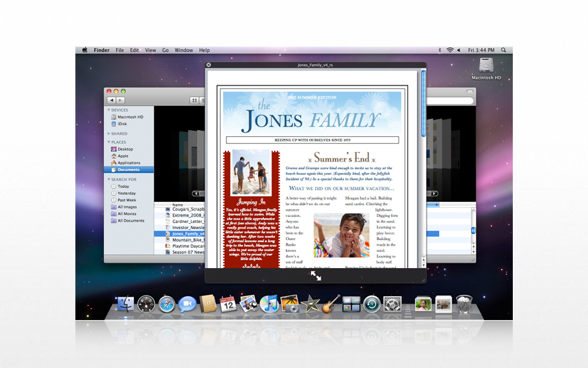Expand the SHARED sidebar section

tap(108, 133)
